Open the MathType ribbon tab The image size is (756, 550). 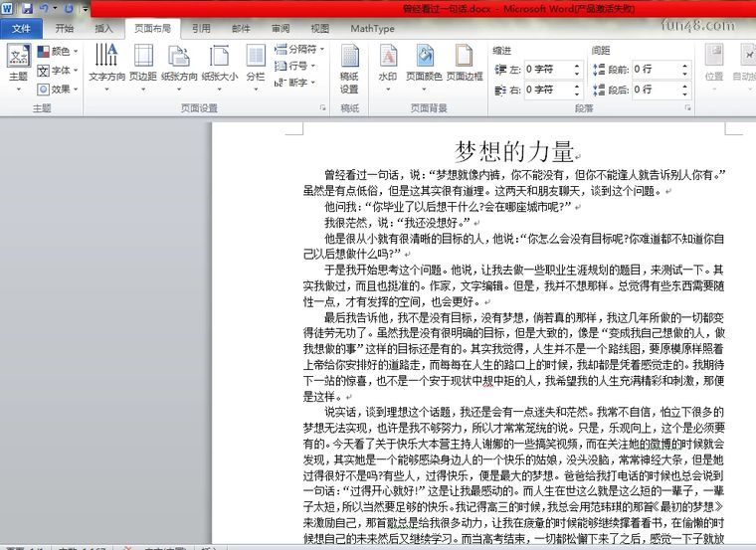(x=372, y=29)
